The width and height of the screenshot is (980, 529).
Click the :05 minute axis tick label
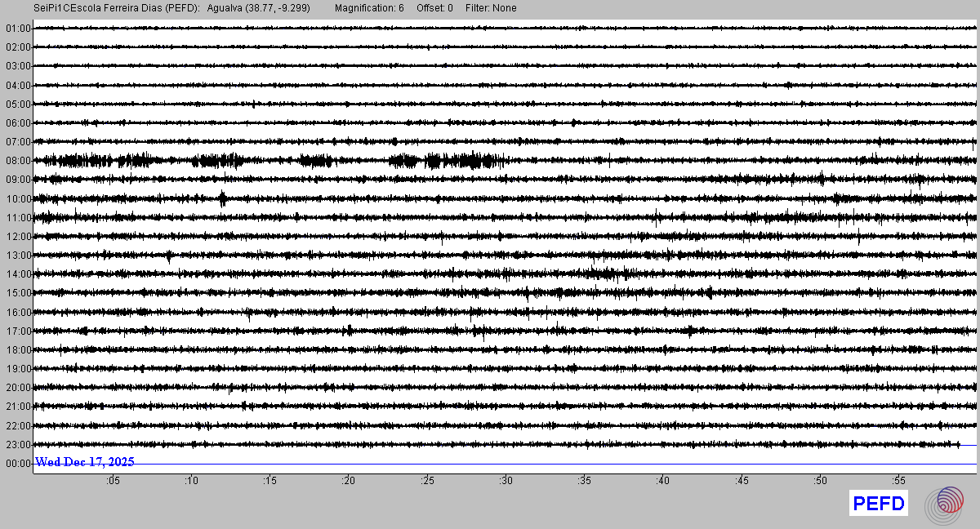pos(113,481)
